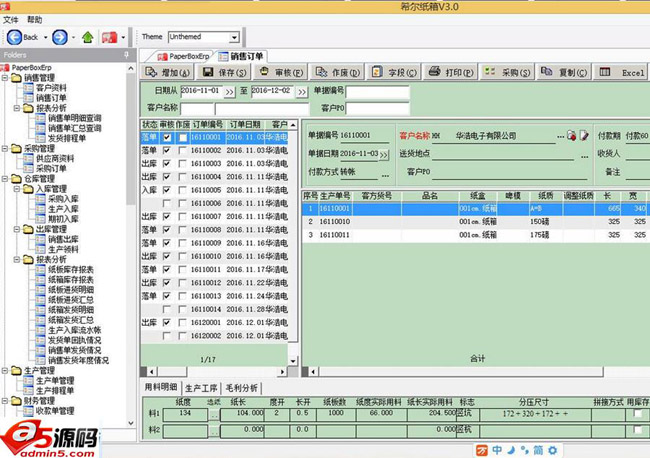Open the 帮助 menu
650x458 pixels.
tap(35, 19)
